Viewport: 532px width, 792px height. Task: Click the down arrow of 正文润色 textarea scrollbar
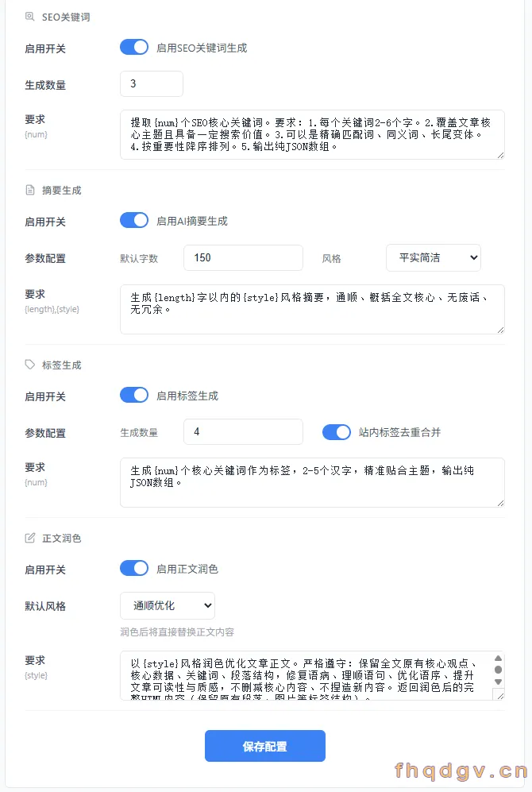[498, 682]
